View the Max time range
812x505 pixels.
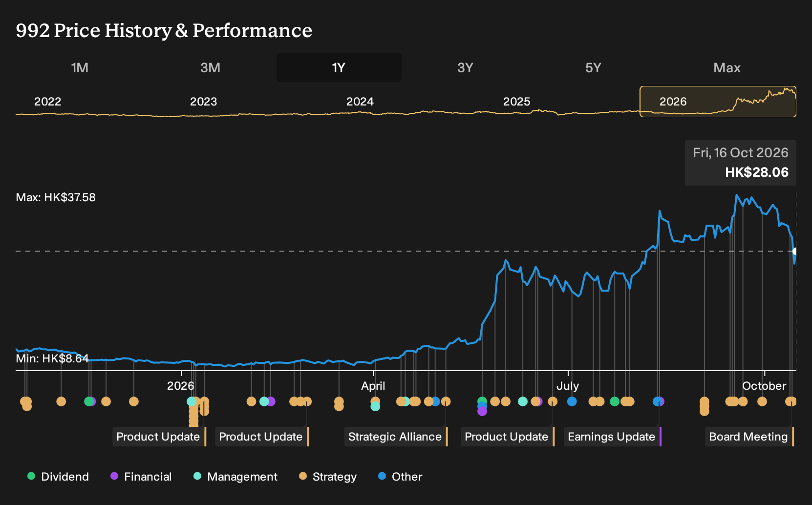727,67
